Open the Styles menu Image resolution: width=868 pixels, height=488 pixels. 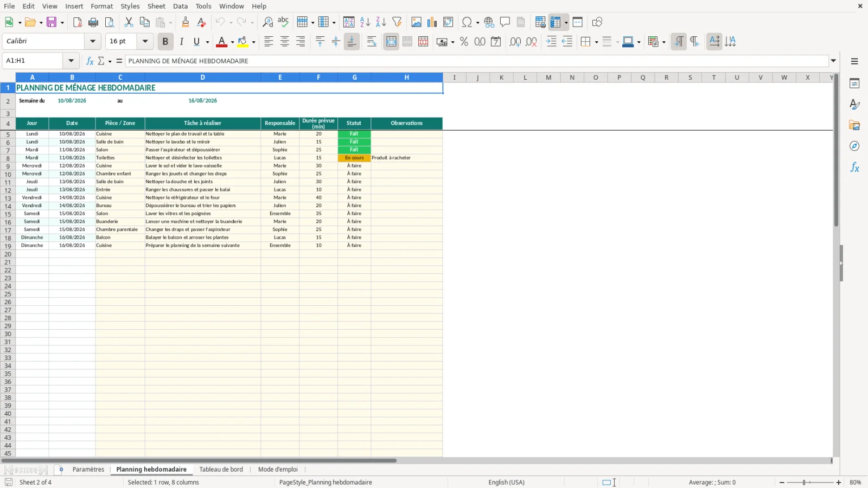pyautogui.click(x=130, y=6)
